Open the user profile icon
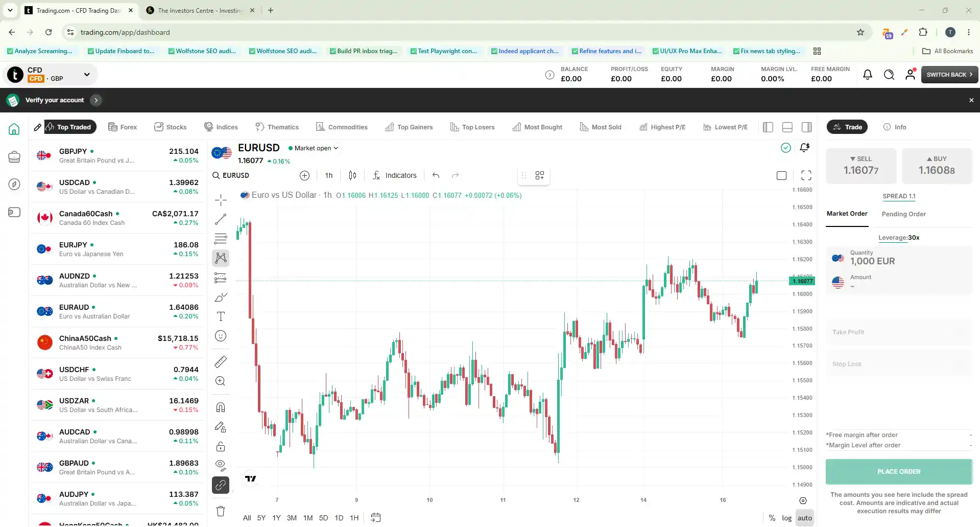The height and width of the screenshot is (527, 980). coord(911,74)
